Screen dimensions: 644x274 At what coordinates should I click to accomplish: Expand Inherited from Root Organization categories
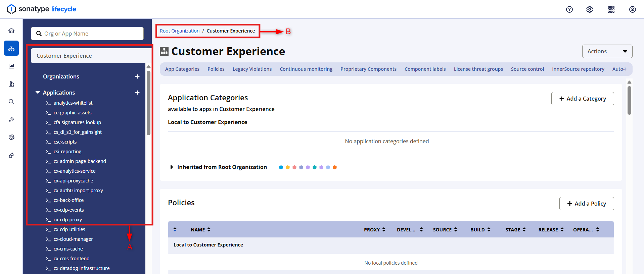click(172, 167)
